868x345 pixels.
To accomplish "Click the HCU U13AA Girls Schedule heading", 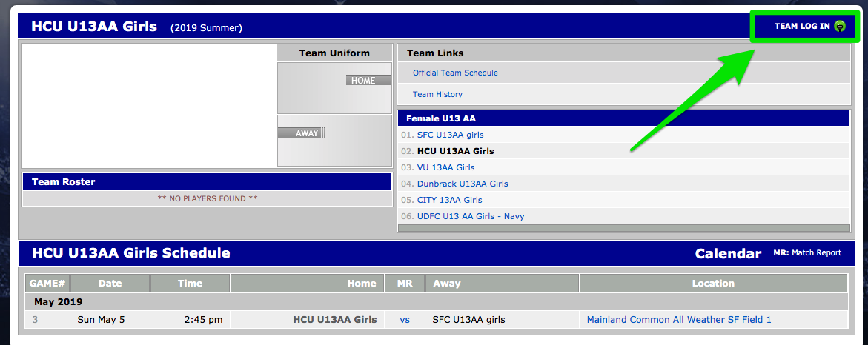I will pos(131,253).
